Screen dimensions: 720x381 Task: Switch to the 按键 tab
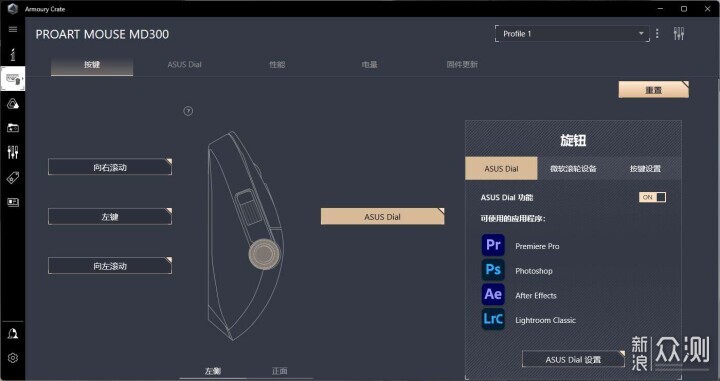92,65
